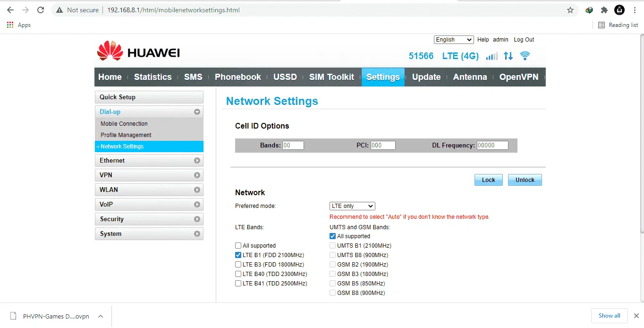The width and height of the screenshot is (644, 328).
Task: Expand the WLAN sidebar section
Action: [149, 190]
